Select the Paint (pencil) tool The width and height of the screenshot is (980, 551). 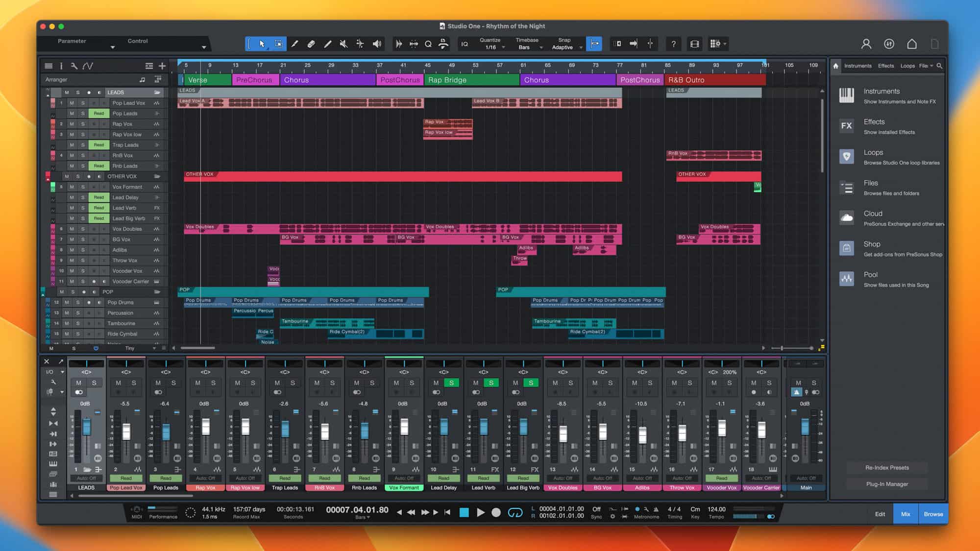coord(294,44)
